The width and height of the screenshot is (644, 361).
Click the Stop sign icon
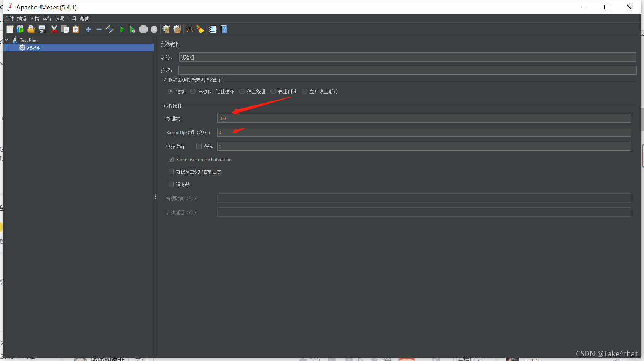click(143, 29)
